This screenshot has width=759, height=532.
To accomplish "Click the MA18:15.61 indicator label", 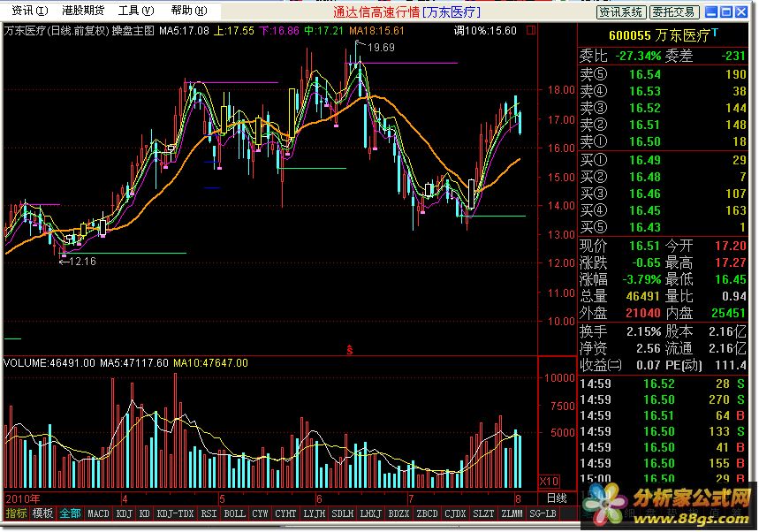I will point(376,31).
